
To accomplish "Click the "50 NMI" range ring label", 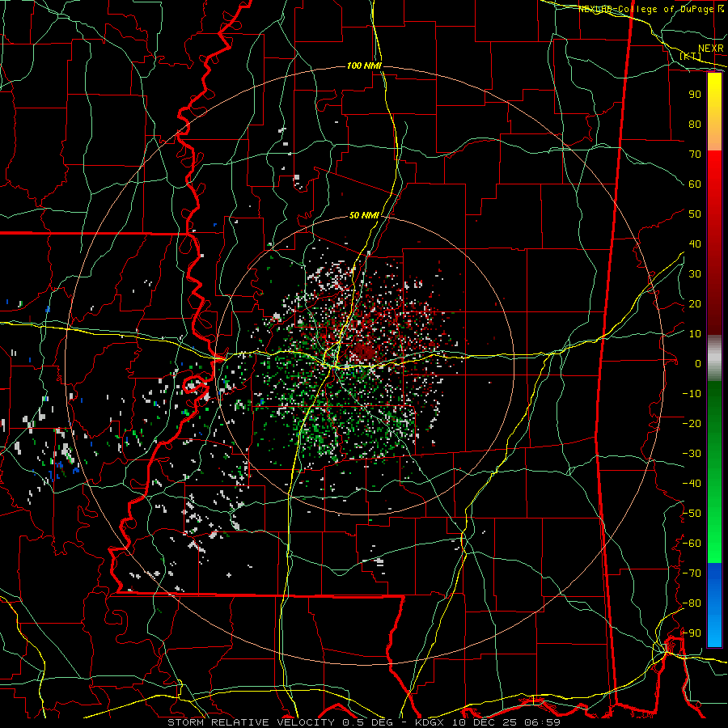I will coord(365,215).
